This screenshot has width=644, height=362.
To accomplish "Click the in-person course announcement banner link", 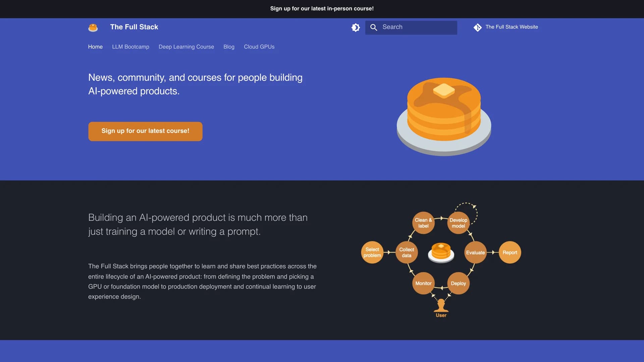I will pos(322,9).
